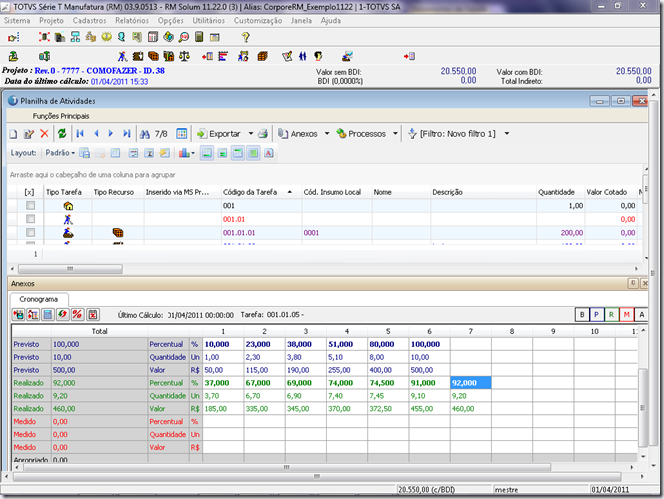This screenshot has height=499, width=664.
Task: Click the globe icon in the main toolbar
Action: point(169,37)
